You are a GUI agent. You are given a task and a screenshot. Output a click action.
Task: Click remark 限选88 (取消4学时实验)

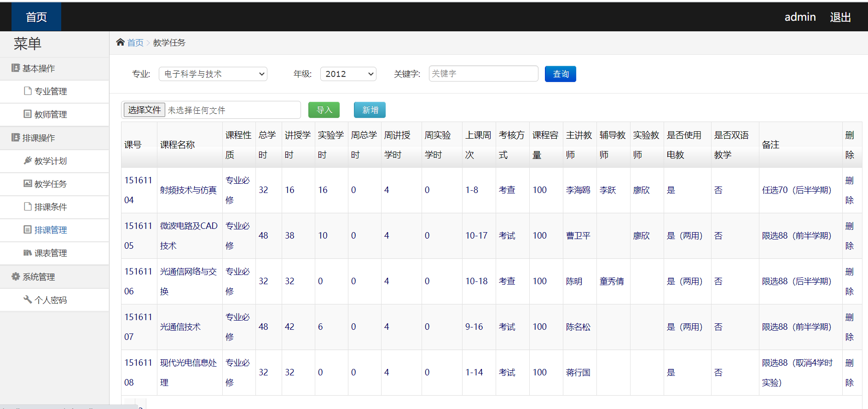[x=797, y=373]
